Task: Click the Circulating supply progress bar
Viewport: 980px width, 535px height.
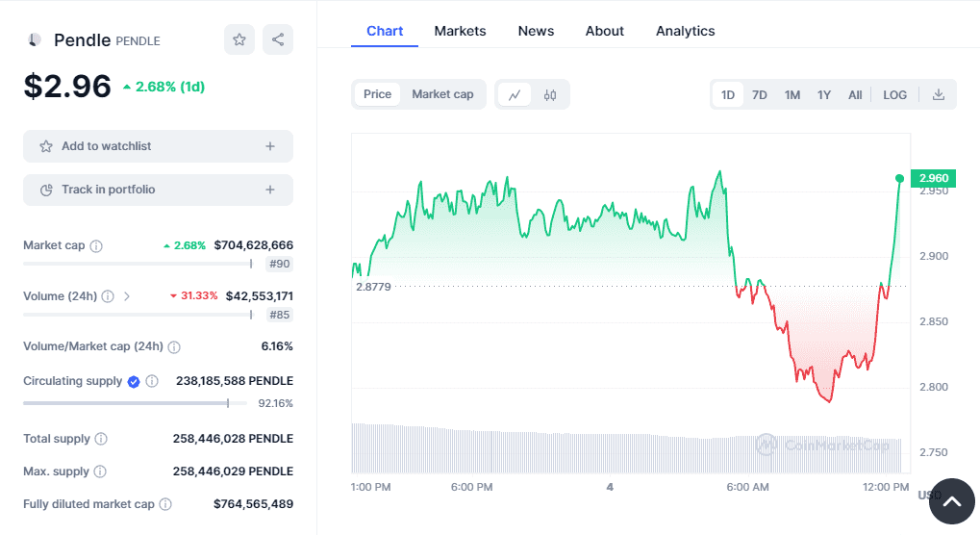Action: pyautogui.click(x=135, y=403)
